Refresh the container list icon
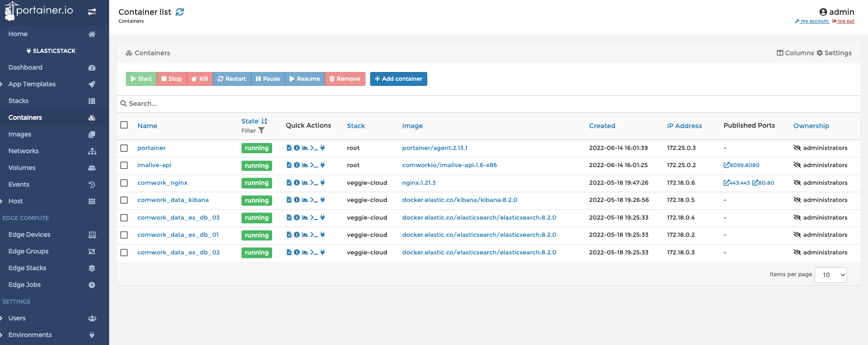The width and height of the screenshot is (868, 345). (180, 12)
